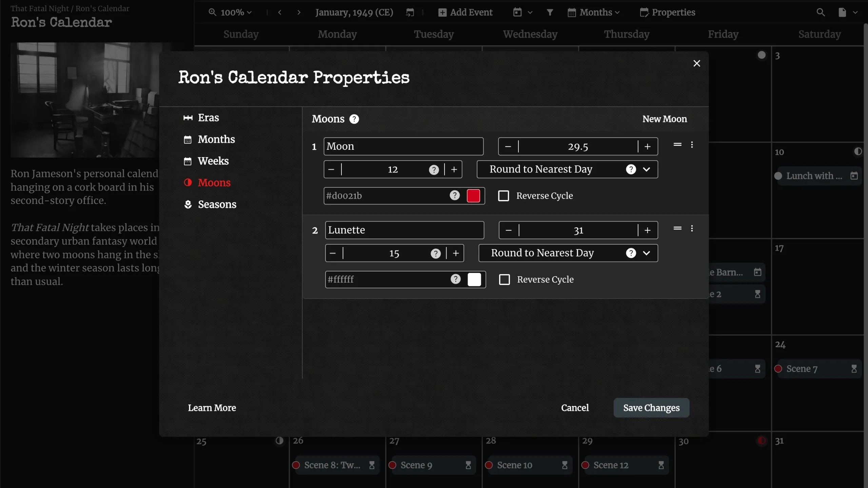
Task: Click the Lunette name input field
Action: 404,230
